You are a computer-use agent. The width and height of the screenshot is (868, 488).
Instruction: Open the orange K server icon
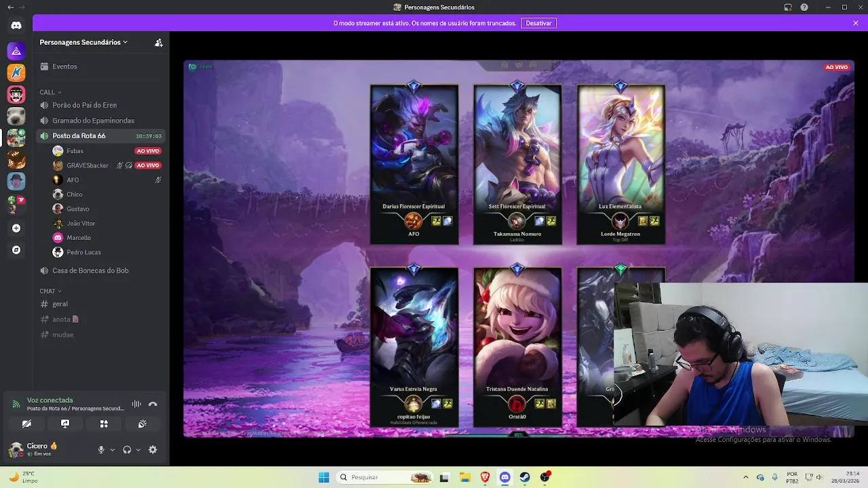[16, 73]
